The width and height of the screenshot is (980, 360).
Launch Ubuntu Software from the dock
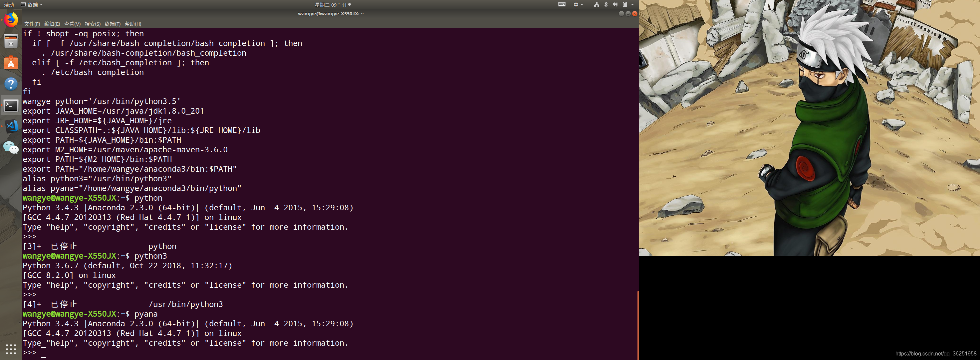tap(11, 62)
